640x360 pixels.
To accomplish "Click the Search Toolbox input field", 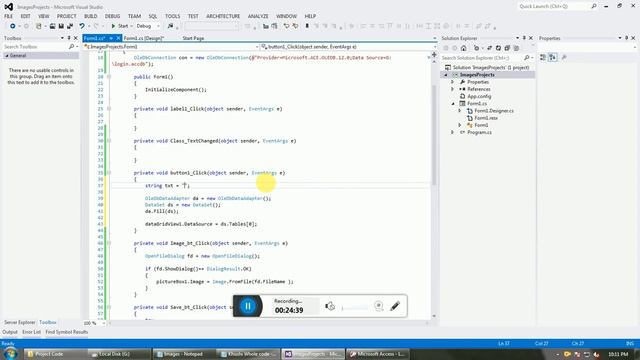I will coord(35,47).
